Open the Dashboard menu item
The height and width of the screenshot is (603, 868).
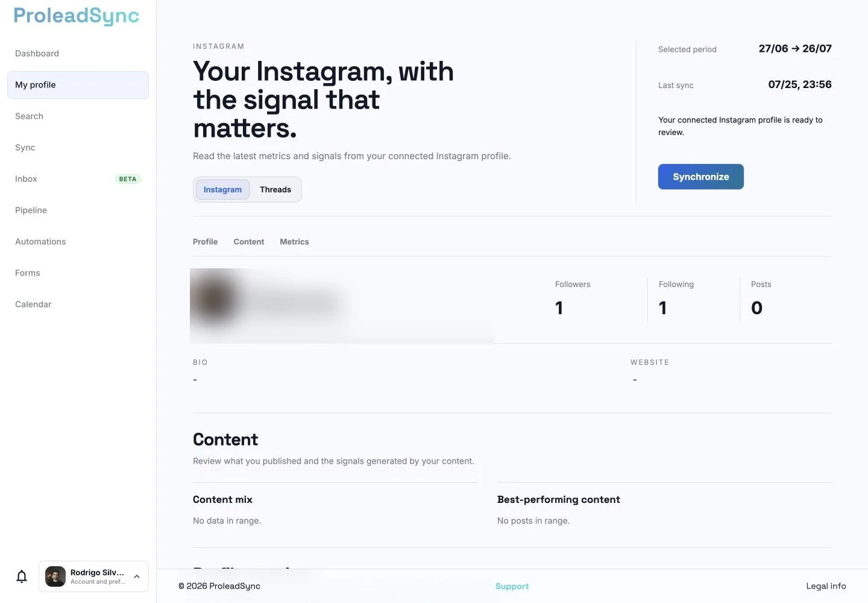78,54
